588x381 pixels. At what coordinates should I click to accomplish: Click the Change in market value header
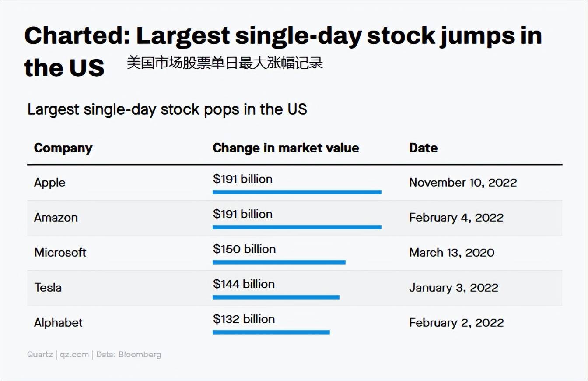[286, 148]
